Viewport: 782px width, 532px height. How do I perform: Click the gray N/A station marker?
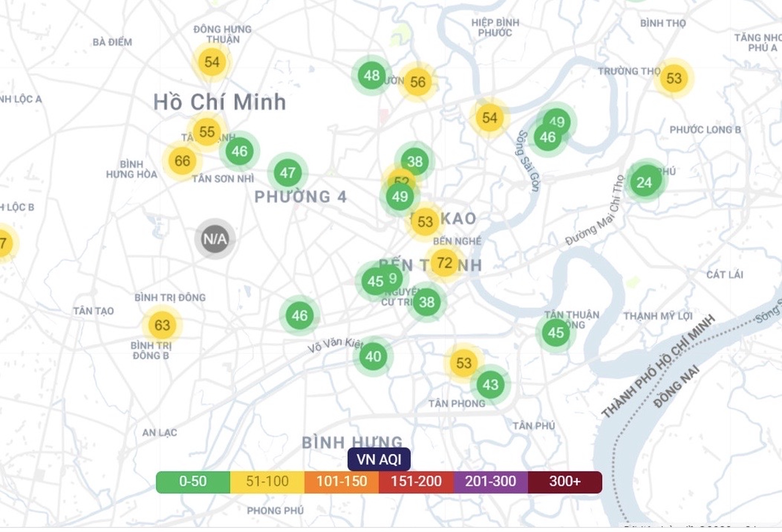[215, 239]
